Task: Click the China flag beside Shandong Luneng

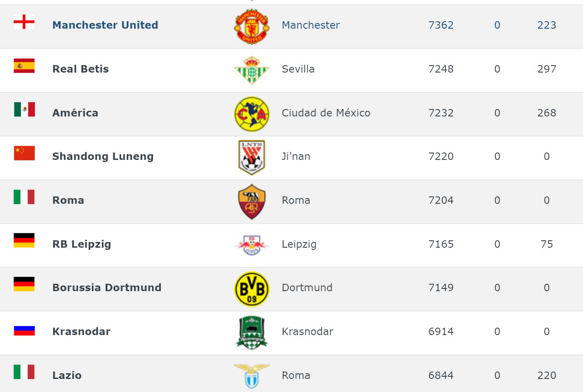Action: [24, 153]
